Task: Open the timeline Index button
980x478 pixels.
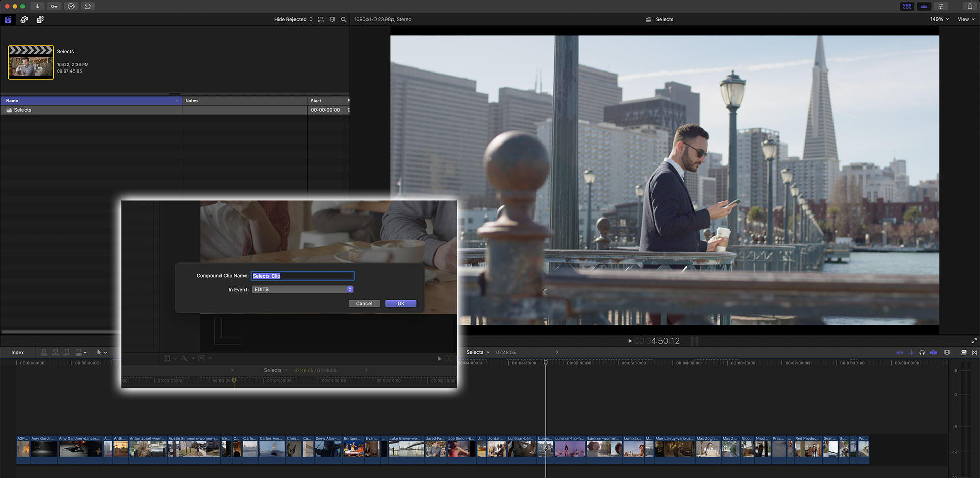Action: coord(18,353)
